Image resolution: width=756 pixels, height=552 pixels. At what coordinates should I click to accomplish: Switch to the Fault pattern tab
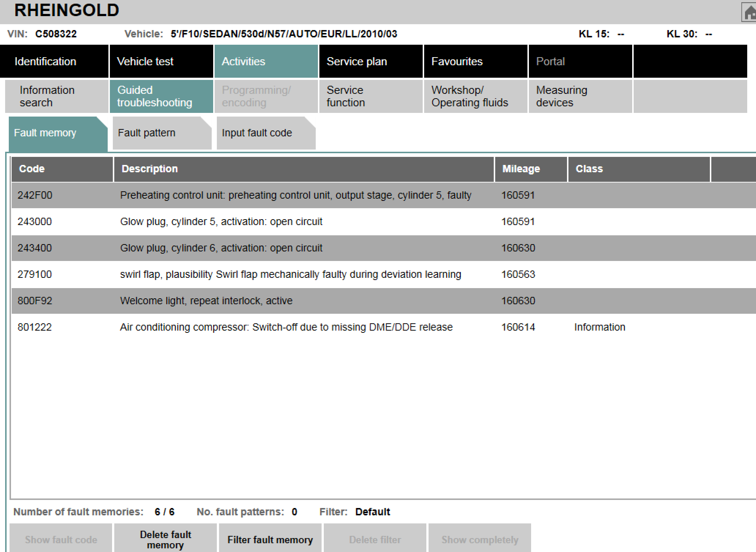tap(162, 133)
